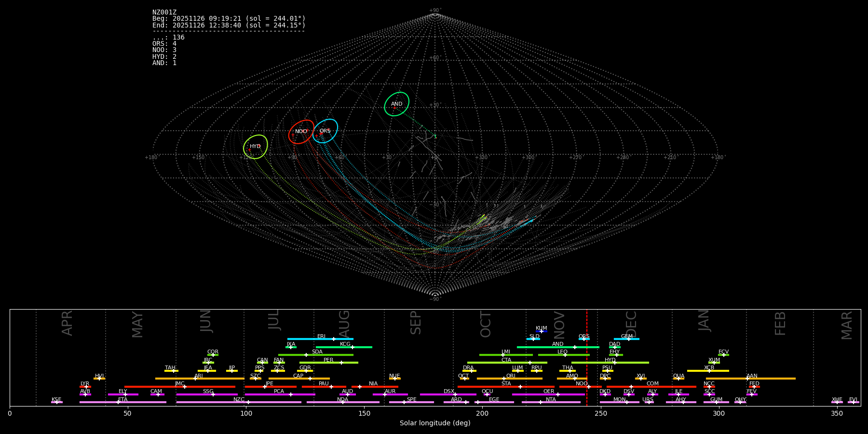Select the LEO shower bar in the timeline
The height and width of the screenshot is (434, 868).
coord(564,355)
